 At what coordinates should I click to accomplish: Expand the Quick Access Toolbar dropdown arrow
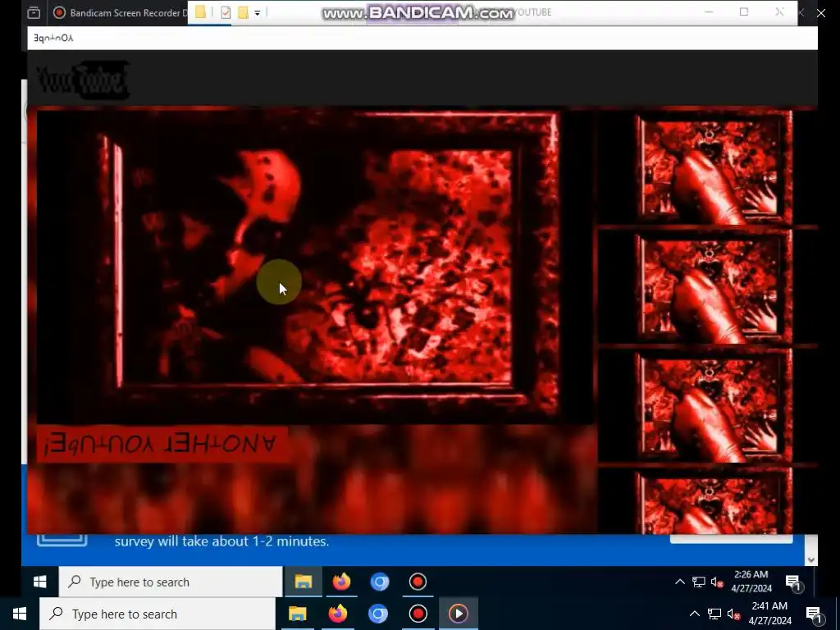[x=257, y=13]
